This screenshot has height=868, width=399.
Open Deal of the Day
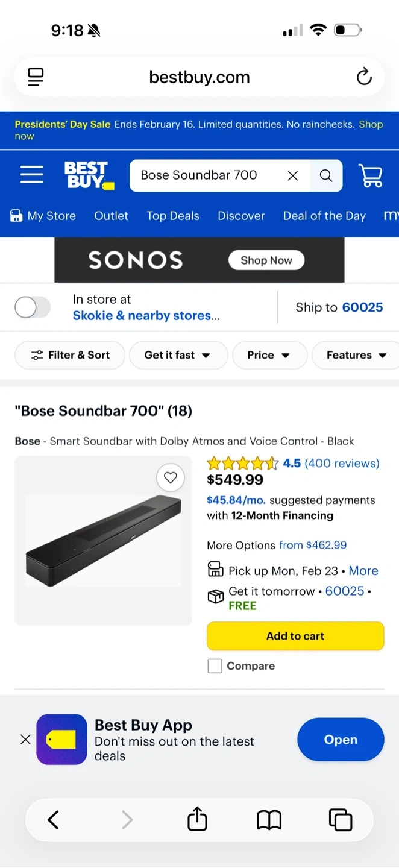tap(324, 216)
